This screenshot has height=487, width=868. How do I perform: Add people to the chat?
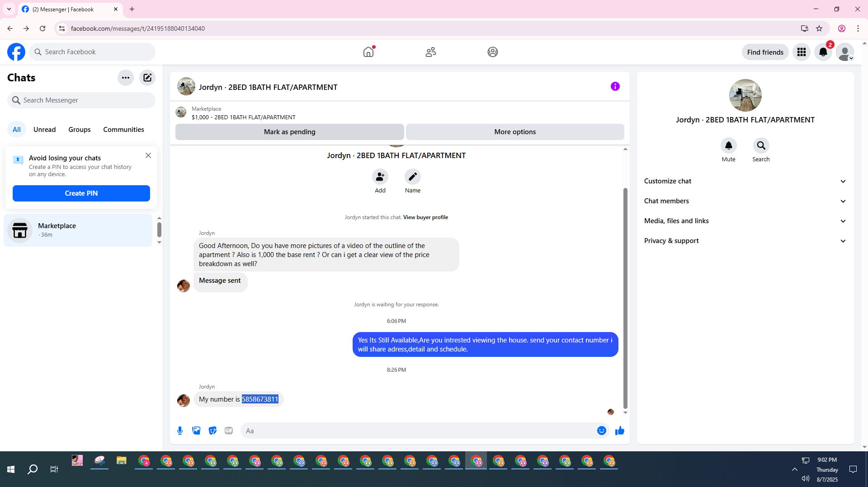[x=380, y=177]
